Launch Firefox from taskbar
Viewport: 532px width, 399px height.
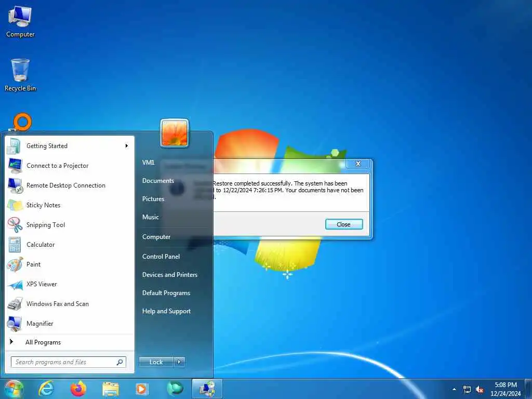click(x=78, y=389)
